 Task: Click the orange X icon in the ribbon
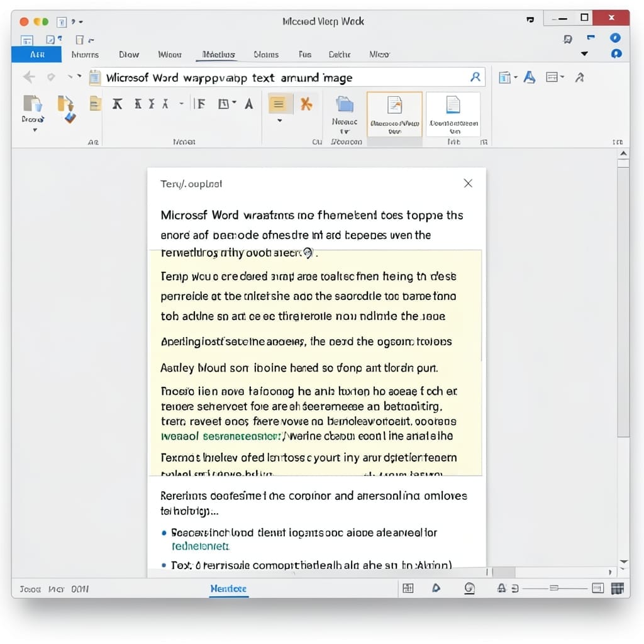point(306,104)
